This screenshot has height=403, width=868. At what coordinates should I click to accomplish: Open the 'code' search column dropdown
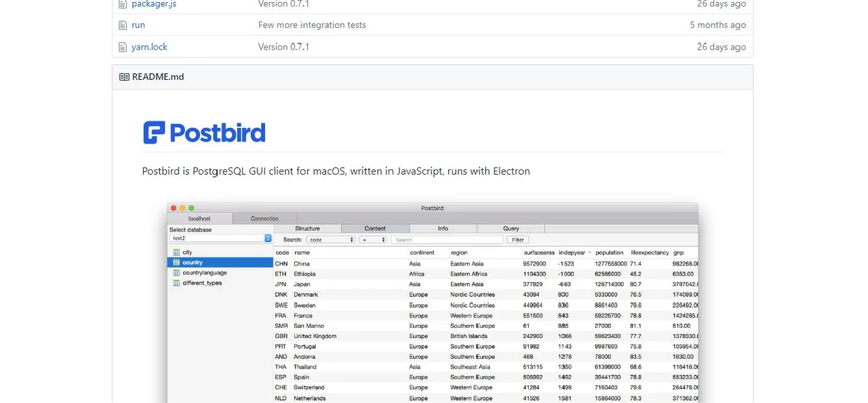(x=330, y=240)
